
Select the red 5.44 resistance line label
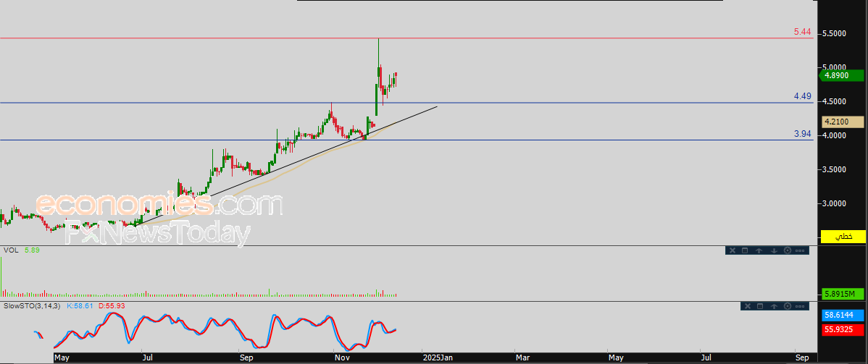[802, 32]
